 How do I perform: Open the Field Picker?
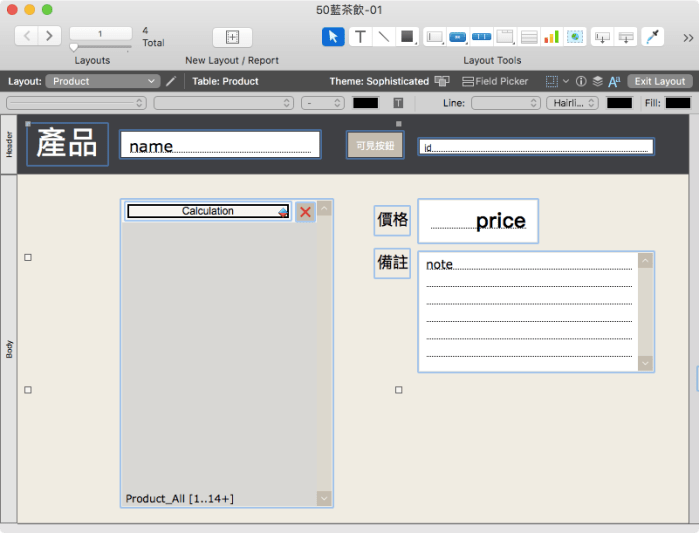pyautogui.click(x=495, y=81)
